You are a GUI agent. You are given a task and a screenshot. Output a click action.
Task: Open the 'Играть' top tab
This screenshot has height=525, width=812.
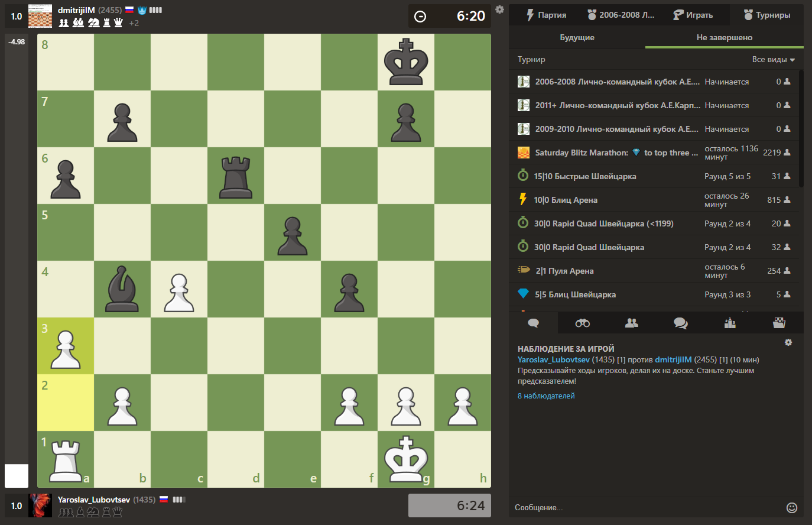pyautogui.click(x=693, y=15)
